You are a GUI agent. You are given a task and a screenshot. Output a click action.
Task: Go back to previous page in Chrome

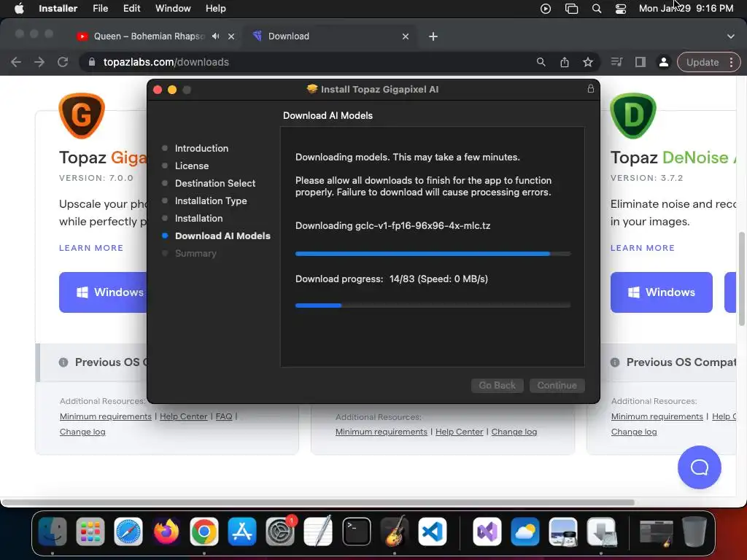tap(16, 62)
